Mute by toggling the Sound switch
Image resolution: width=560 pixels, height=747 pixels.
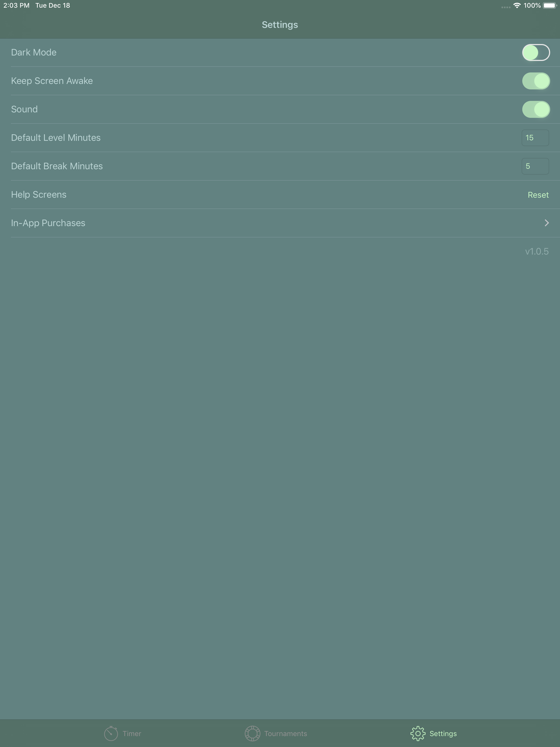(x=536, y=109)
